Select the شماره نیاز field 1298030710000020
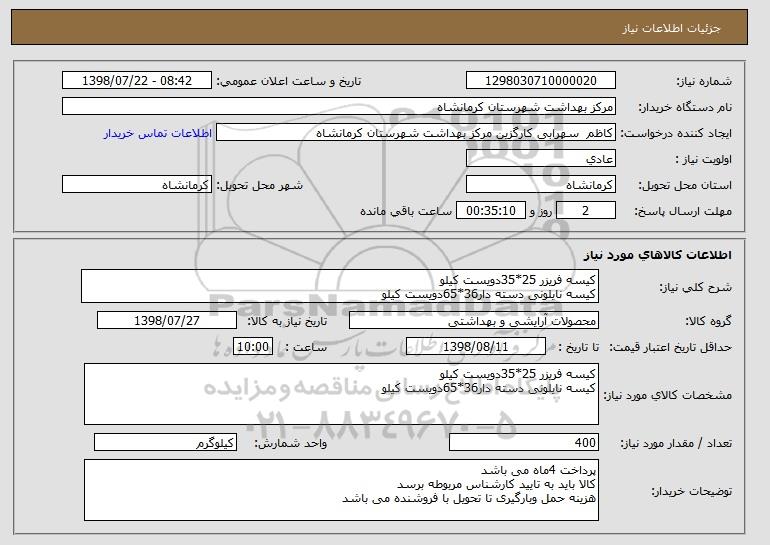The width and height of the screenshot is (770, 545). coord(541,81)
